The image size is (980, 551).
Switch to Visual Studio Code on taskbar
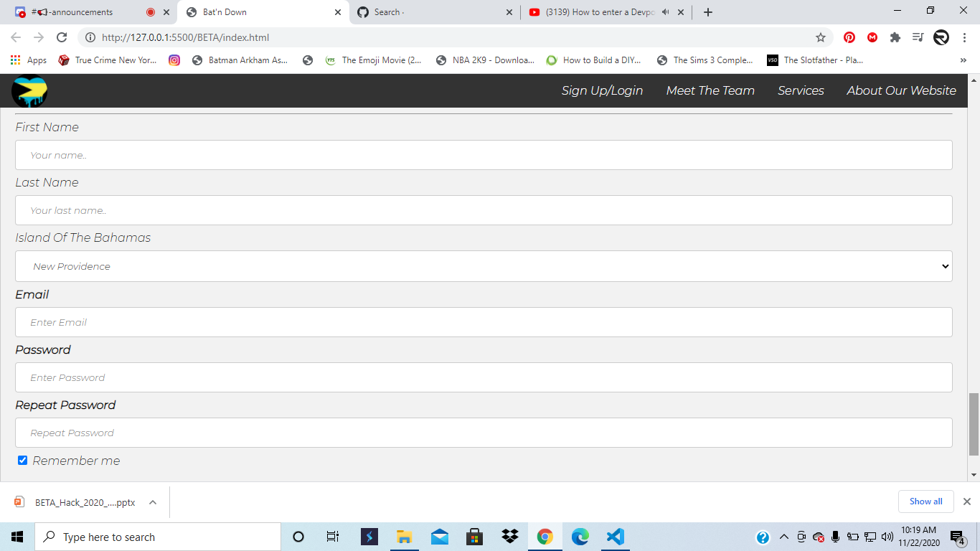click(615, 537)
